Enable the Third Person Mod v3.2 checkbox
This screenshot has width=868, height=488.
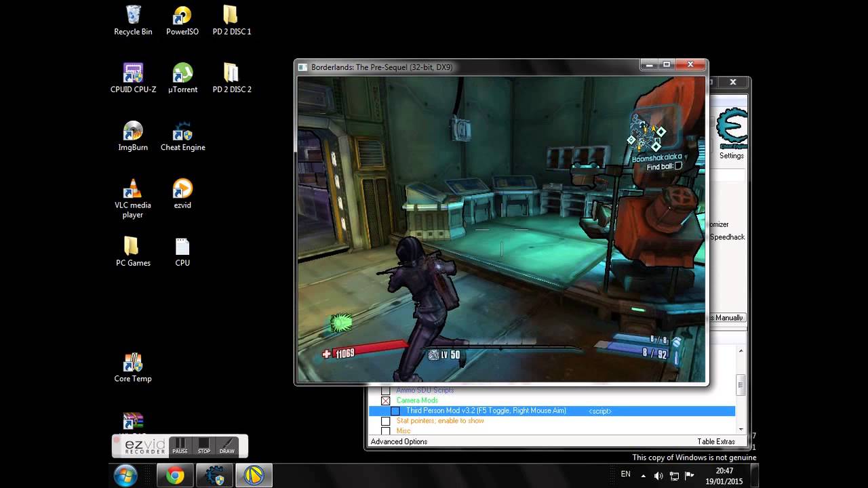pos(395,411)
